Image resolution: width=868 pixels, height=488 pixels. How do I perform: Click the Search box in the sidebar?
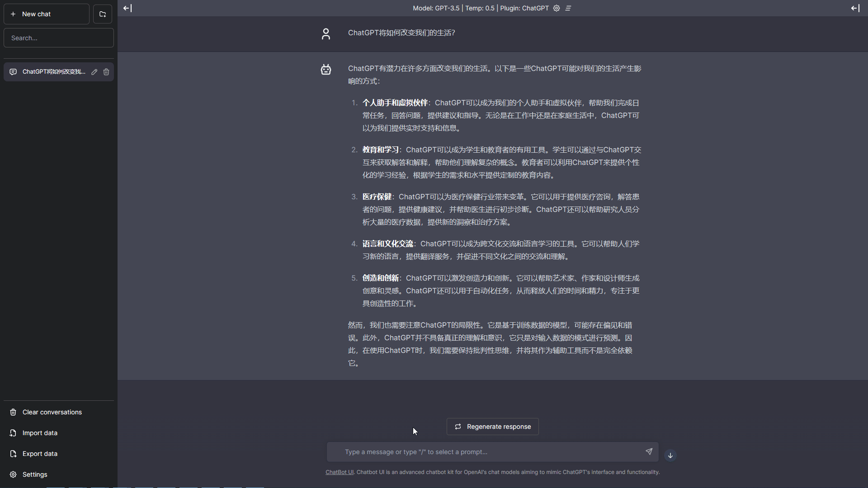click(58, 38)
